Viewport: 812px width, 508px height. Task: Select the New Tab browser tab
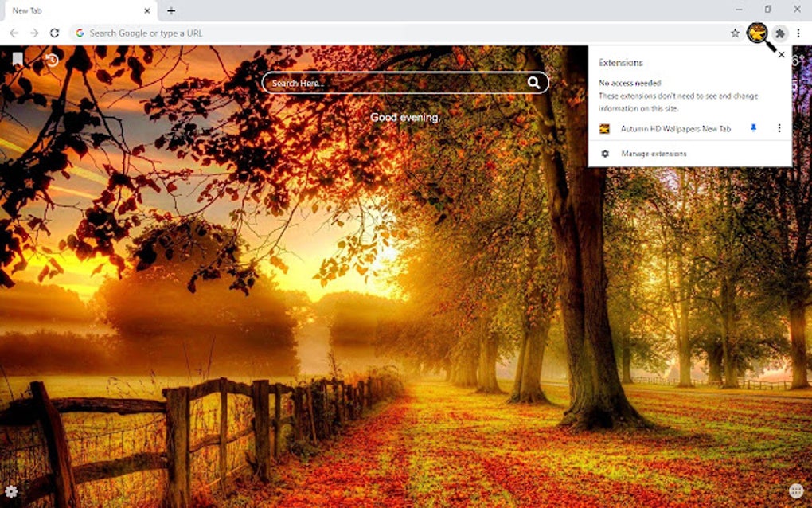(79, 10)
